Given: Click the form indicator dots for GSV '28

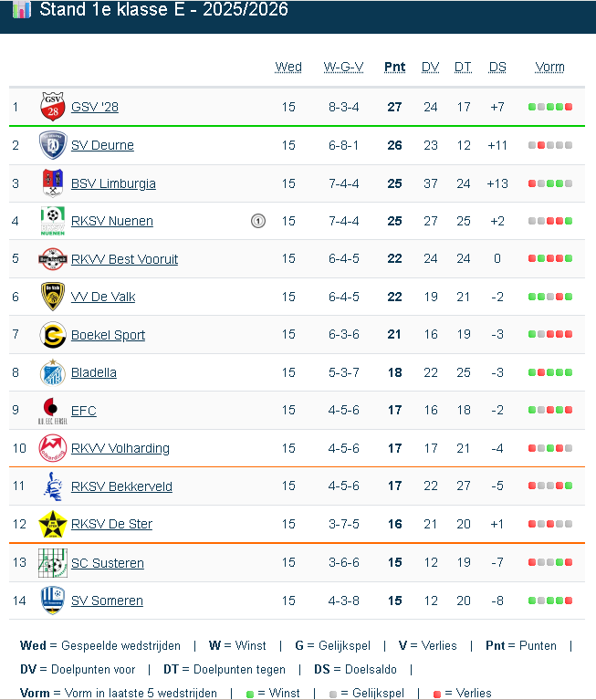Looking at the screenshot, I should click(x=549, y=107).
